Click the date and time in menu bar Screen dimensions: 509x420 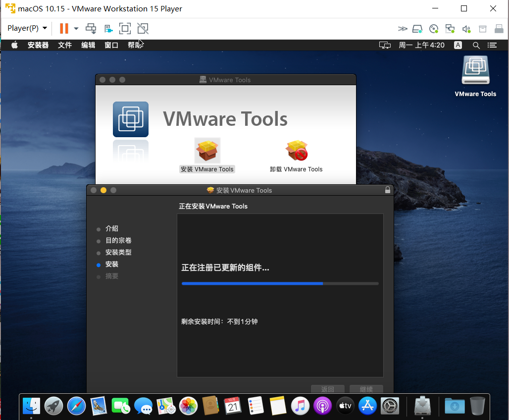click(421, 45)
